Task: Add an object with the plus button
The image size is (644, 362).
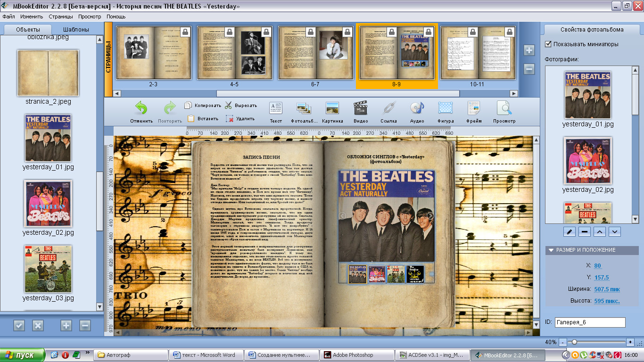Action: 66,325
